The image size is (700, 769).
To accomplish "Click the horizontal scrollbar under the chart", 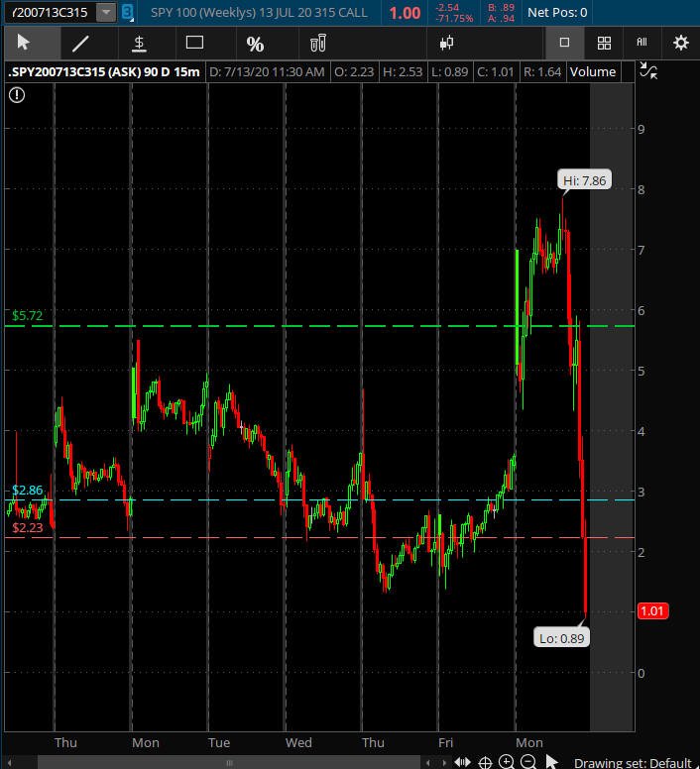I will [x=228, y=762].
